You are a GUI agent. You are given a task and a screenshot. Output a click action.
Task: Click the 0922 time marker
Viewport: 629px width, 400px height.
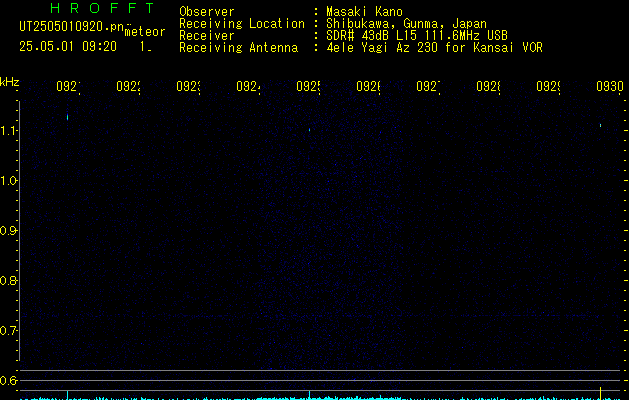128,86
